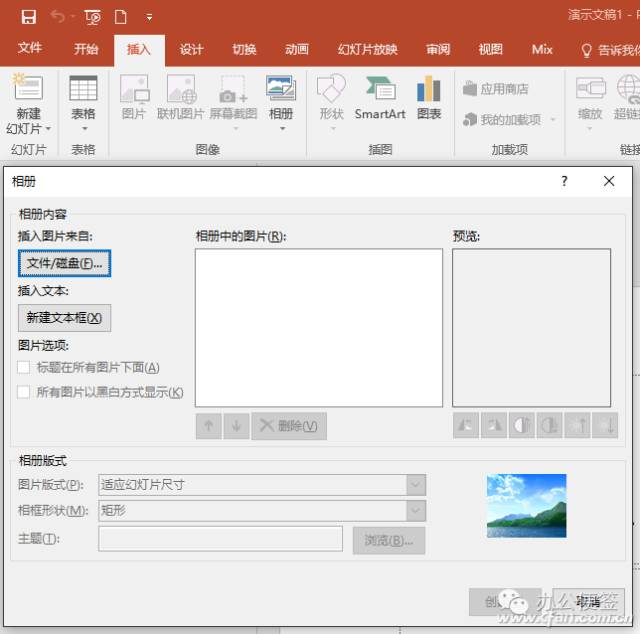Open the 动画 tab
The width and height of the screenshot is (640, 634).
point(297,50)
